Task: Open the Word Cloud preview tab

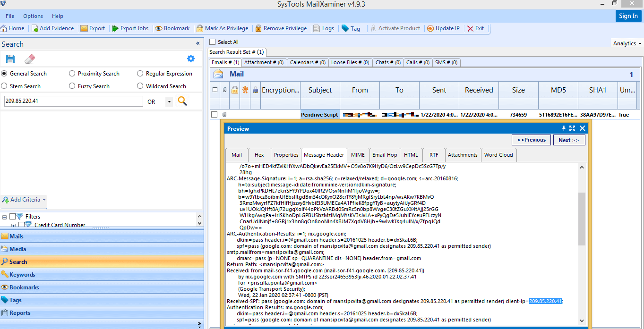Action: click(x=498, y=155)
